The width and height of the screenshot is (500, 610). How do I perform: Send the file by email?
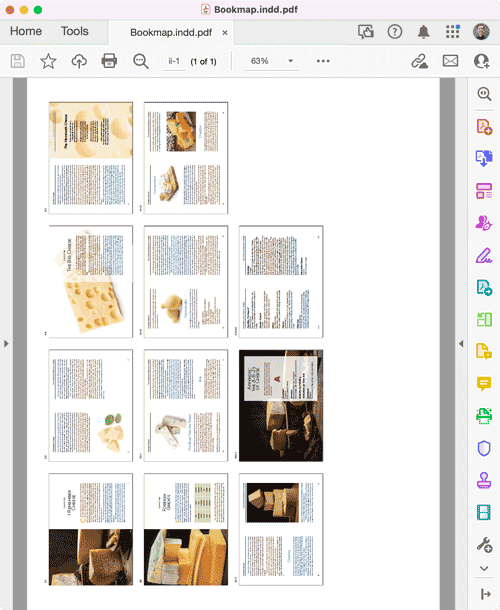[450, 61]
